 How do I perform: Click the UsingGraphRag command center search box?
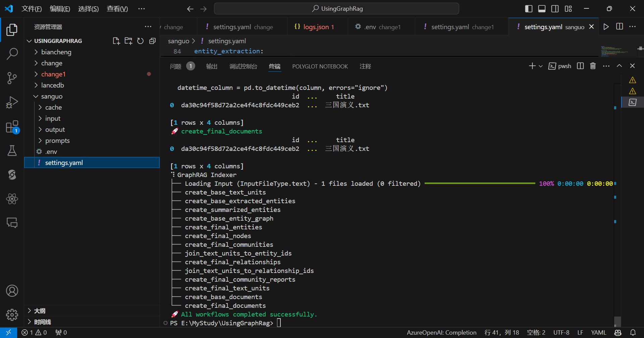[336, 9]
